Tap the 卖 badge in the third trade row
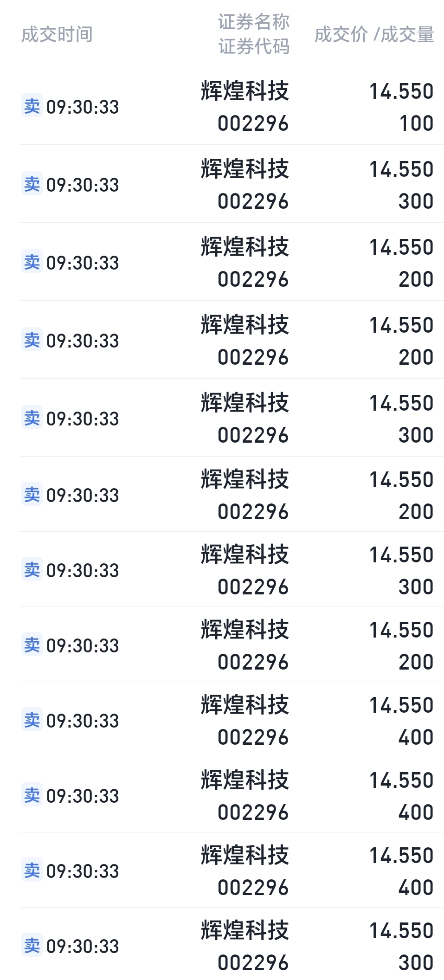Screen dimensions: 444x980 [32, 262]
